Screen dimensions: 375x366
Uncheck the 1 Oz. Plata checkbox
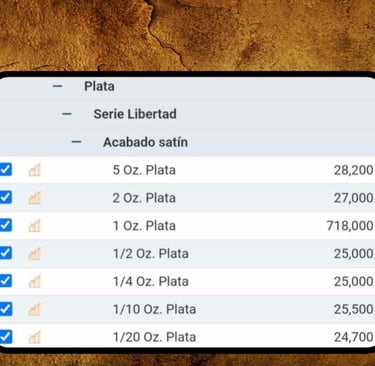(5, 225)
